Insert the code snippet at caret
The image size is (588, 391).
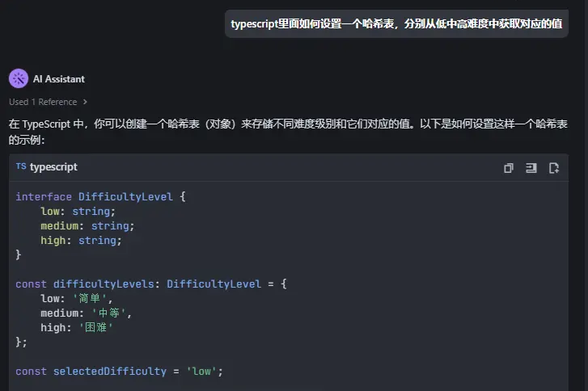531,168
